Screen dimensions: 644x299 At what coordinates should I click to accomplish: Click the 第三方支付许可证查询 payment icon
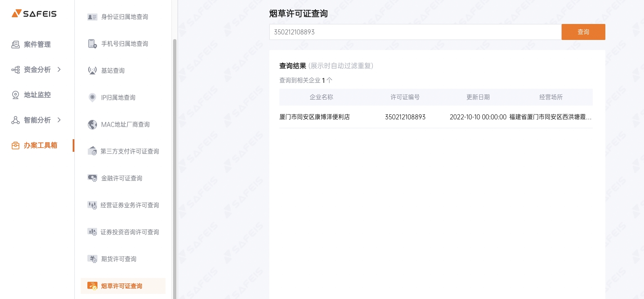click(x=92, y=151)
